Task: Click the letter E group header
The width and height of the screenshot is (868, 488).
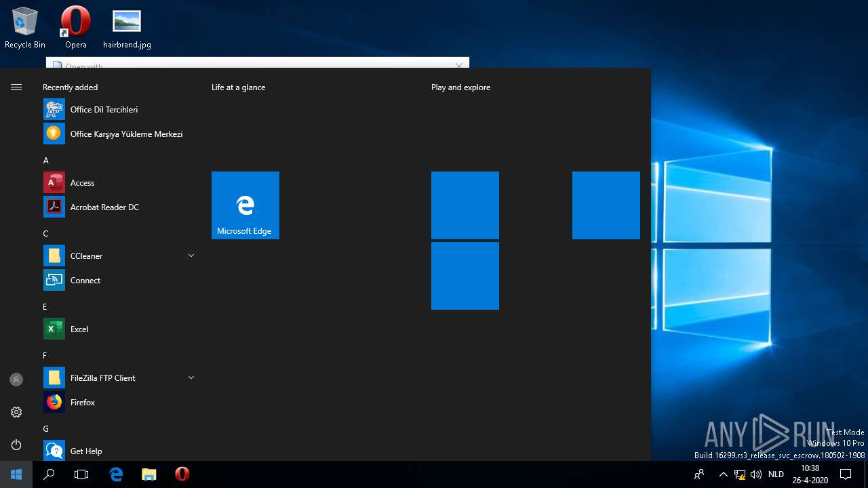Action: click(45, 307)
